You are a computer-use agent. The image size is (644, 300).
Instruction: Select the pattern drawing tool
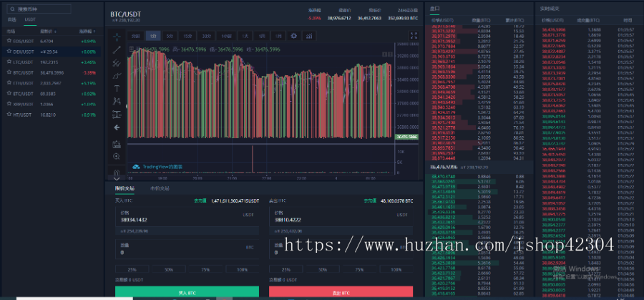tap(117, 101)
